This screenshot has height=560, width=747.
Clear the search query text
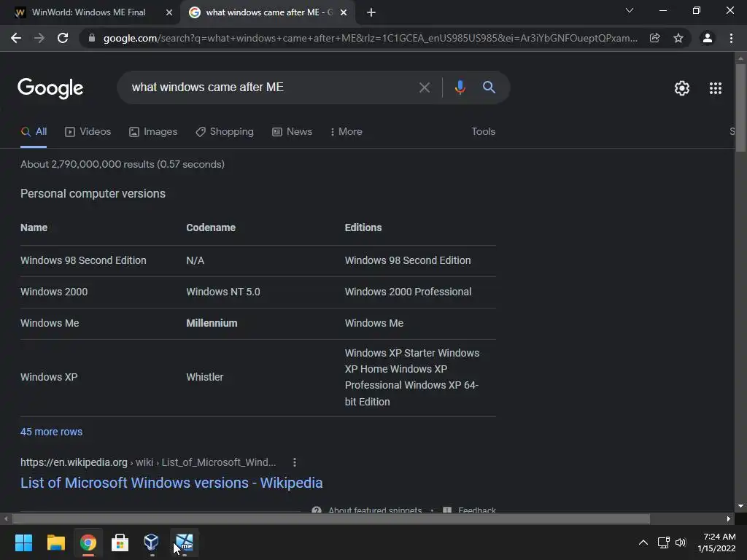[x=424, y=87]
